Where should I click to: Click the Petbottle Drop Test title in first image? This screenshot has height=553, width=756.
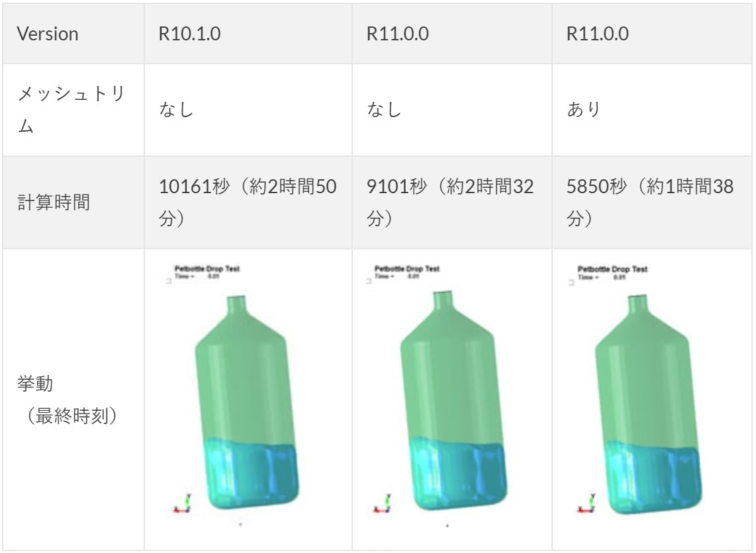[x=207, y=269]
